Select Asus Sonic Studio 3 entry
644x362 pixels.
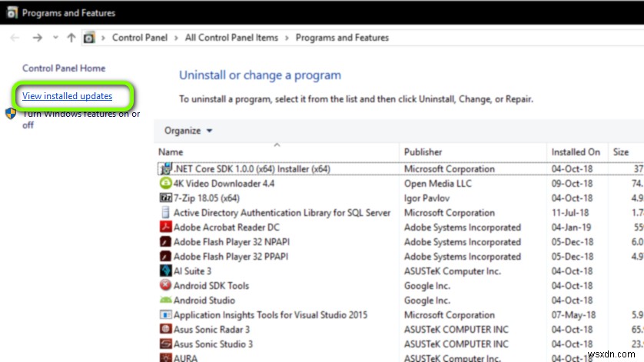(x=213, y=344)
